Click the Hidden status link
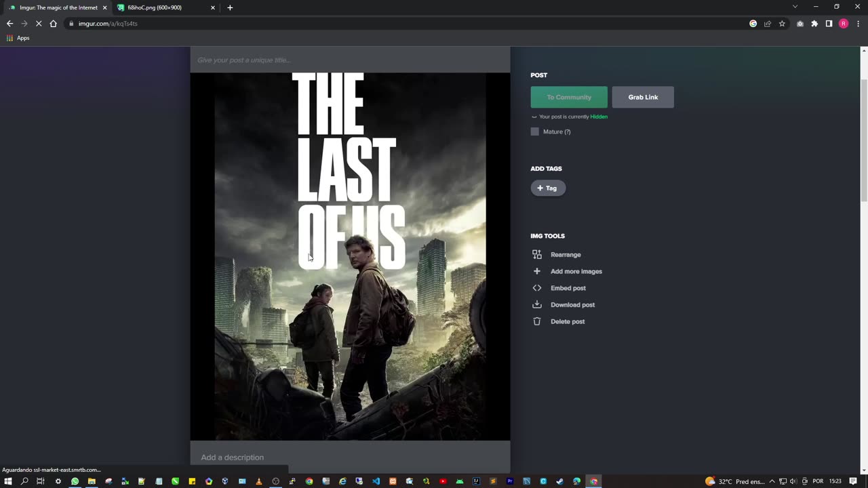The width and height of the screenshot is (868, 488). [x=599, y=117]
